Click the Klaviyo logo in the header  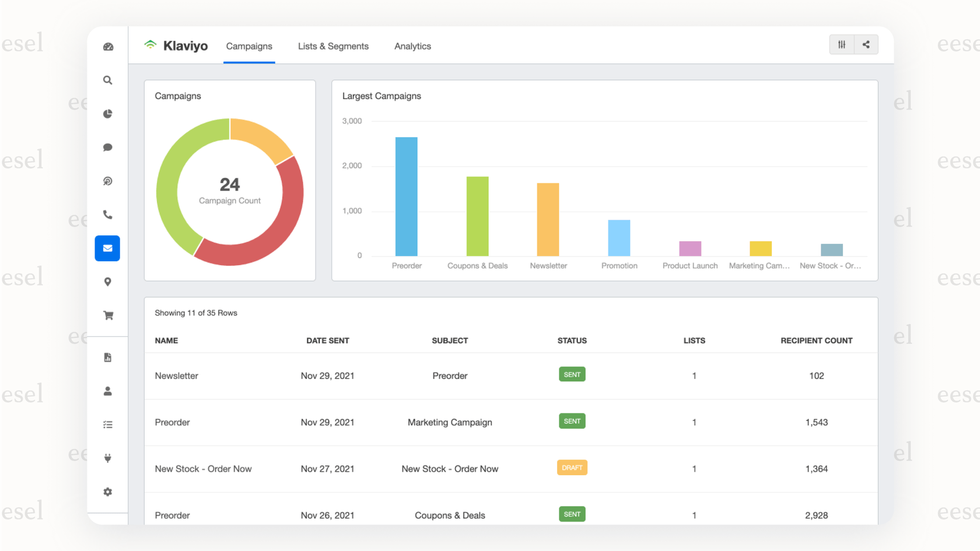(176, 45)
